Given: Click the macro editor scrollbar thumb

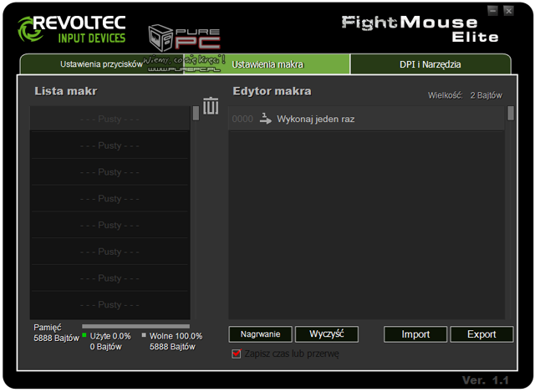Looking at the screenshot, I should click(511, 113).
